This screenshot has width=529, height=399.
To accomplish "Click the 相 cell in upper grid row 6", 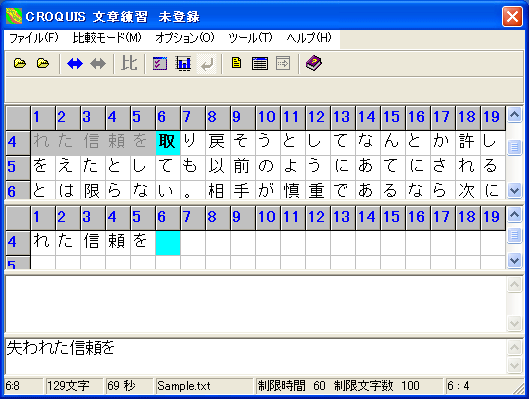I will point(218,190).
